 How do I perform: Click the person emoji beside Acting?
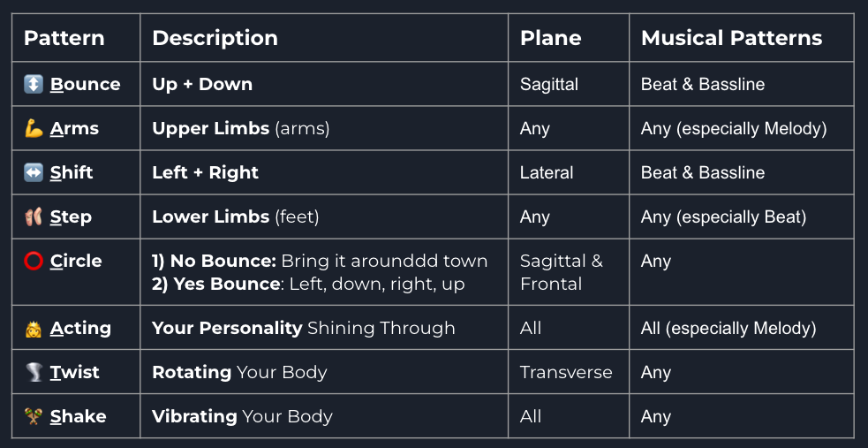(34, 329)
